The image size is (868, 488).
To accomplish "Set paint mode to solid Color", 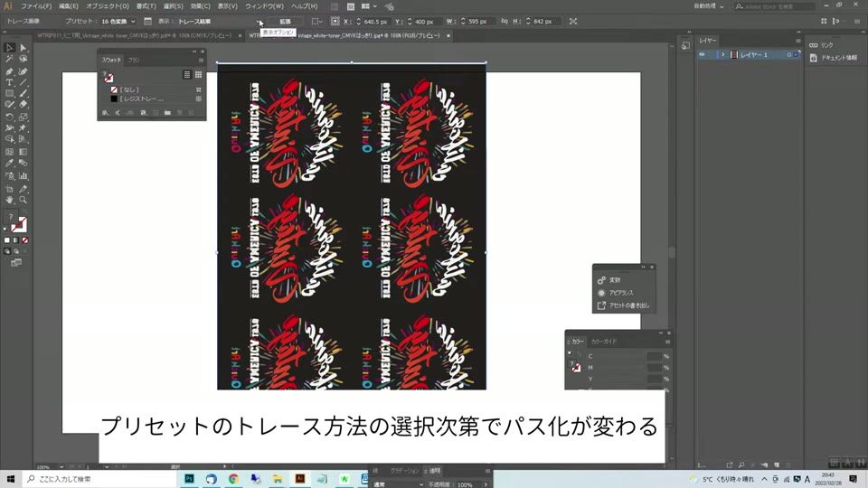I will pyautogui.click(x=6, y=240).
